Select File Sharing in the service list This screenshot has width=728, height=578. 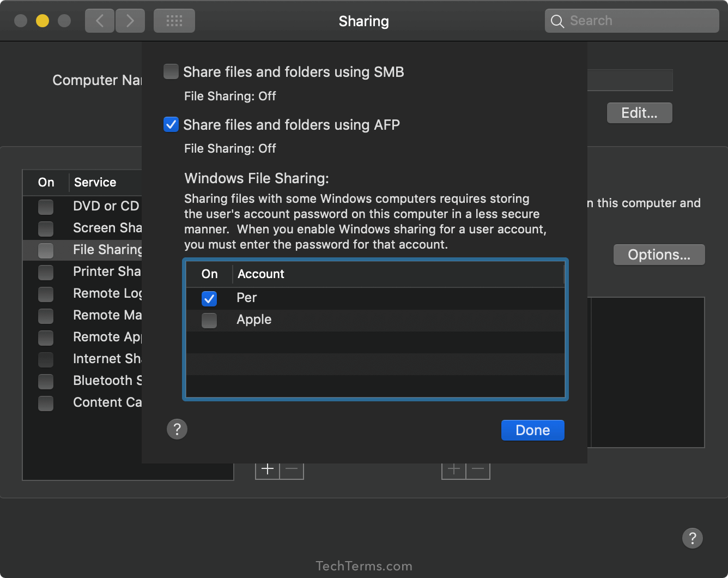pyautogui.click(x=104, y=250)
